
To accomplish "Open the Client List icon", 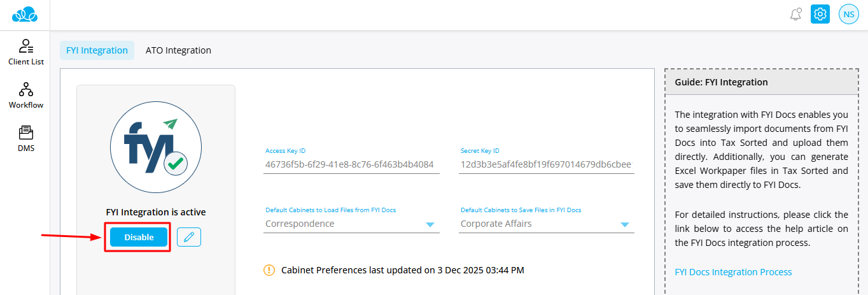I will point(25,47).
